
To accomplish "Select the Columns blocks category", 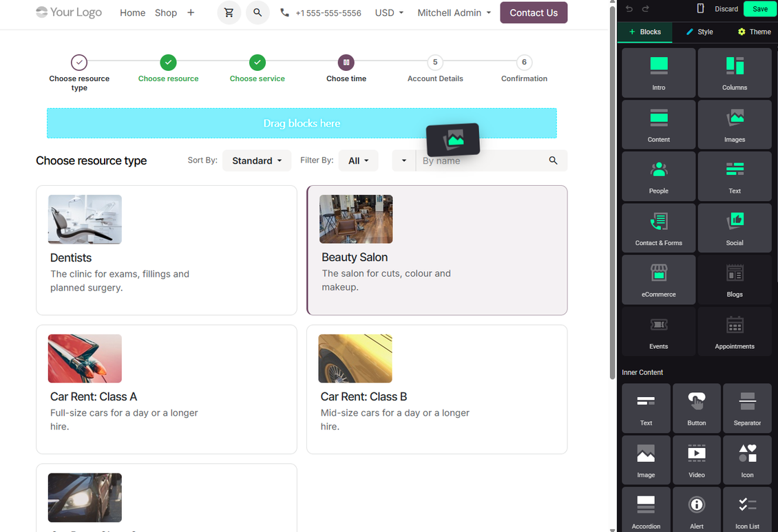I will click(x=735, y=73).
